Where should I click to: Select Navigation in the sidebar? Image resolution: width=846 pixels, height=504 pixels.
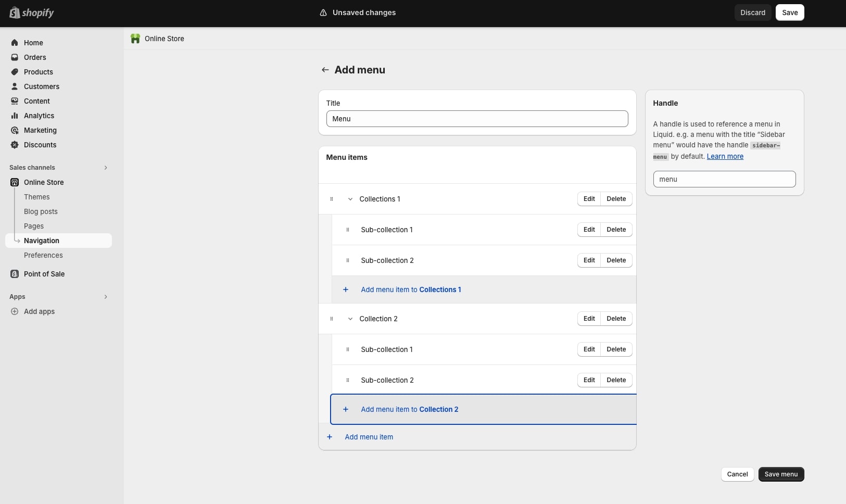tap(58, 241)
